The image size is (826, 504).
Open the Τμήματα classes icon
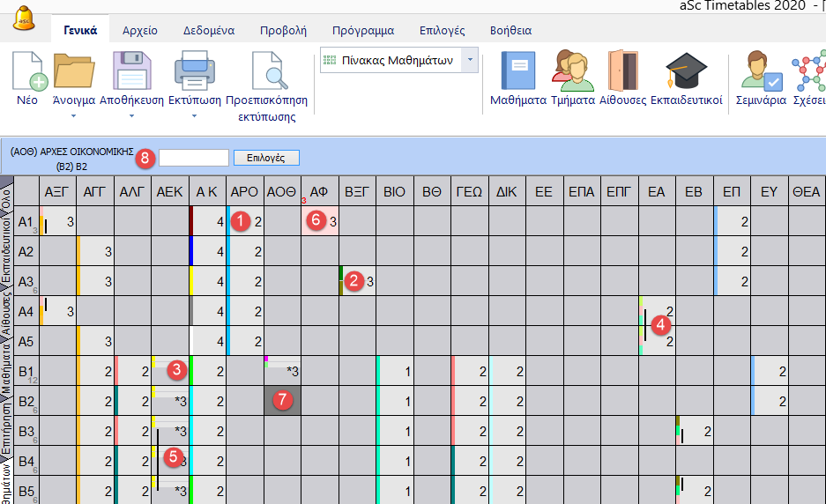pos(572,72)
